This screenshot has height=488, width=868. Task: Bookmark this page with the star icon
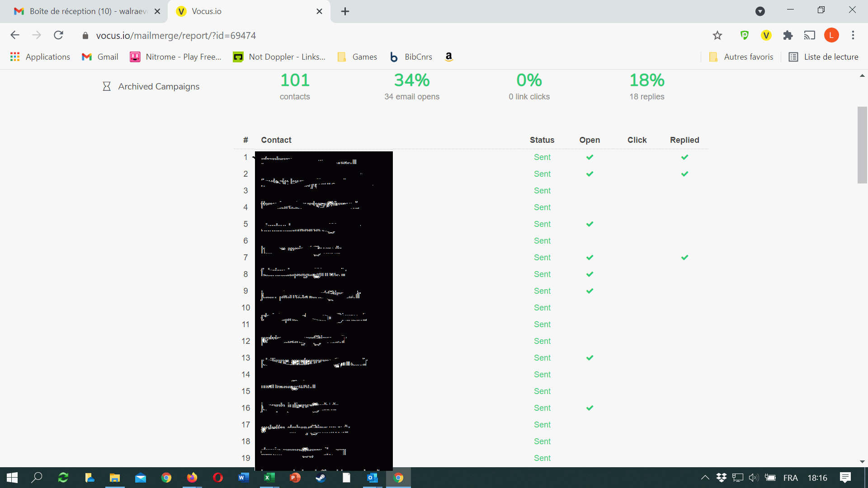(717, 35)
